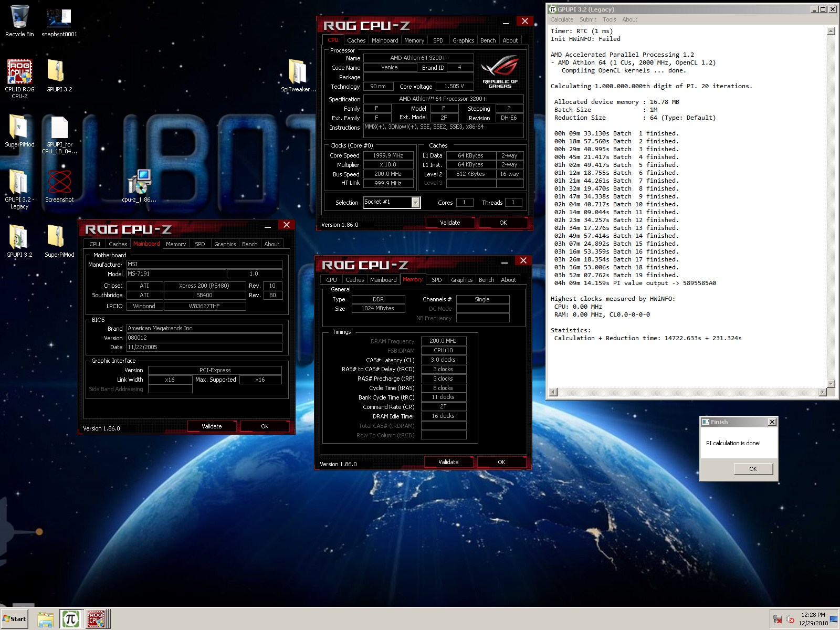Open SuperPiMod folder beside GPUPI_for file
This screenshot has width=840, height=630.
[x=19, y=131]
